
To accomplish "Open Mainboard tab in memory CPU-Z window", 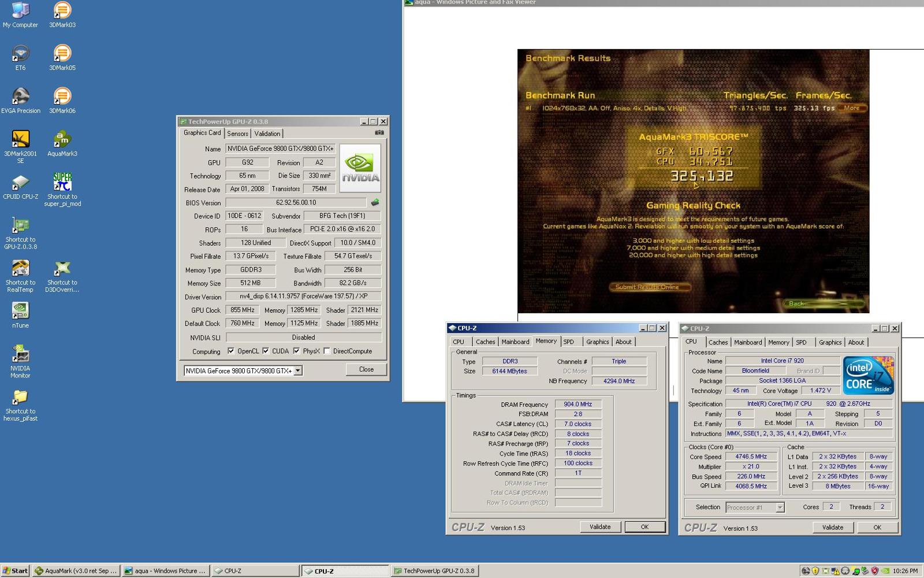I will point(515,342).
